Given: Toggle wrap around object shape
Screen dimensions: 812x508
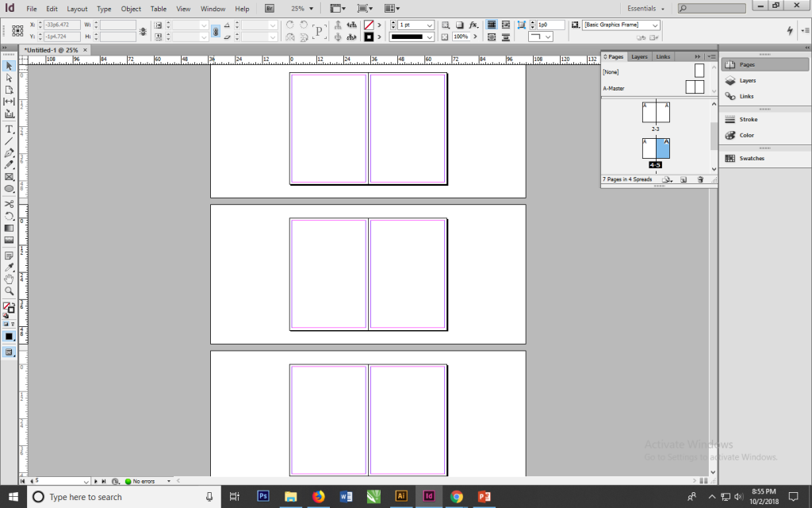Looking at the screenshot, I should pos(492,37).
